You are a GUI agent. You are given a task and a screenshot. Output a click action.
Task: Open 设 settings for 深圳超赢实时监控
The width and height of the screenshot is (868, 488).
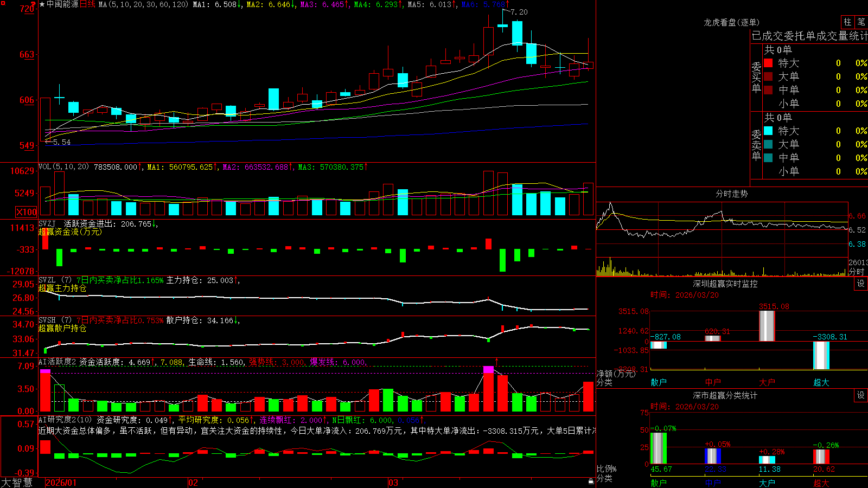pos(861,284)
